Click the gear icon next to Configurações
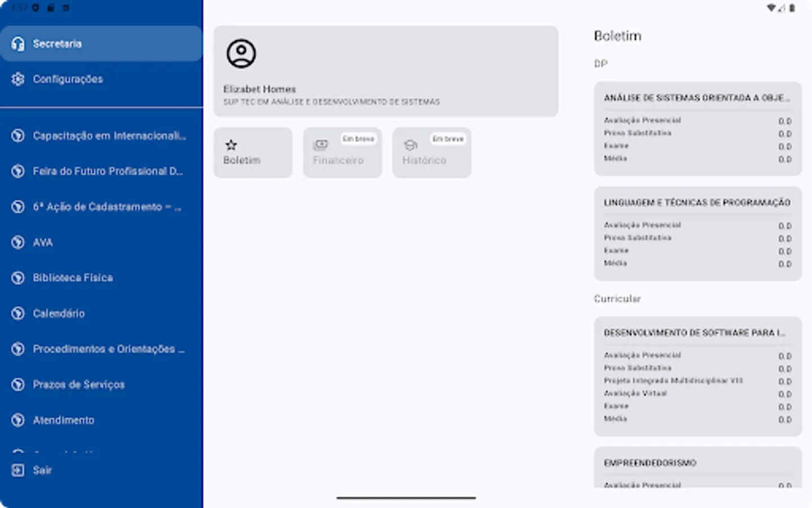Screen dimensions: 812x508 [x=17, y=79]
